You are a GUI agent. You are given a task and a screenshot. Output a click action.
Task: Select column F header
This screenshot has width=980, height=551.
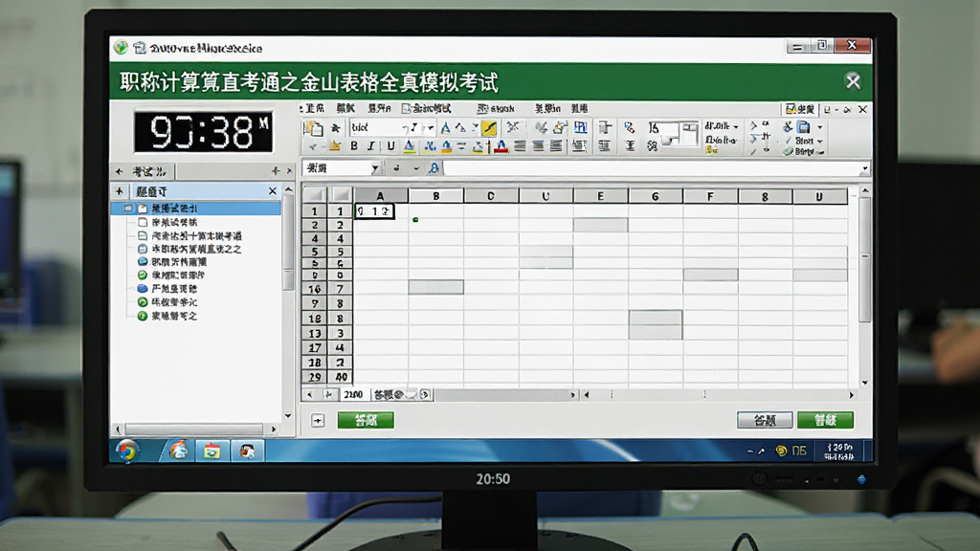coord(710,196)
